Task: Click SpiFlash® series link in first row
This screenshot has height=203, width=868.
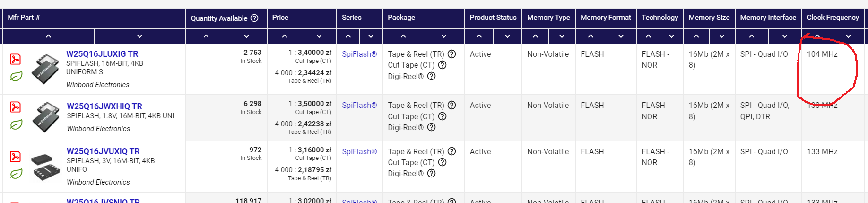Action: pos(359,54)
